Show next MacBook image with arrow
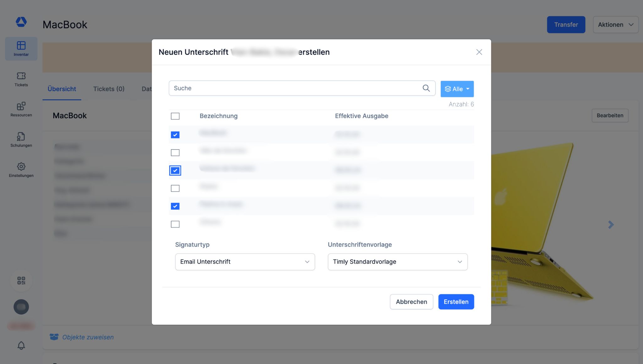 point(611,225)
